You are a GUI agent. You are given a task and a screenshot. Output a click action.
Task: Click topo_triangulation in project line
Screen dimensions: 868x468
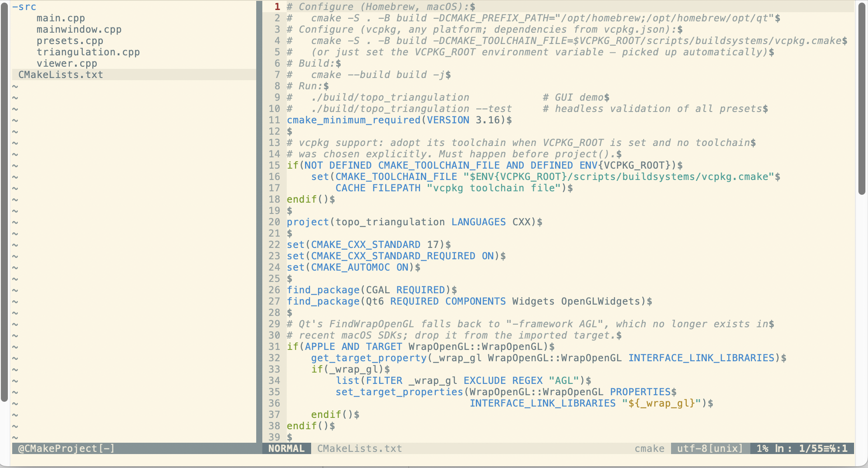(x=390, y=222)
